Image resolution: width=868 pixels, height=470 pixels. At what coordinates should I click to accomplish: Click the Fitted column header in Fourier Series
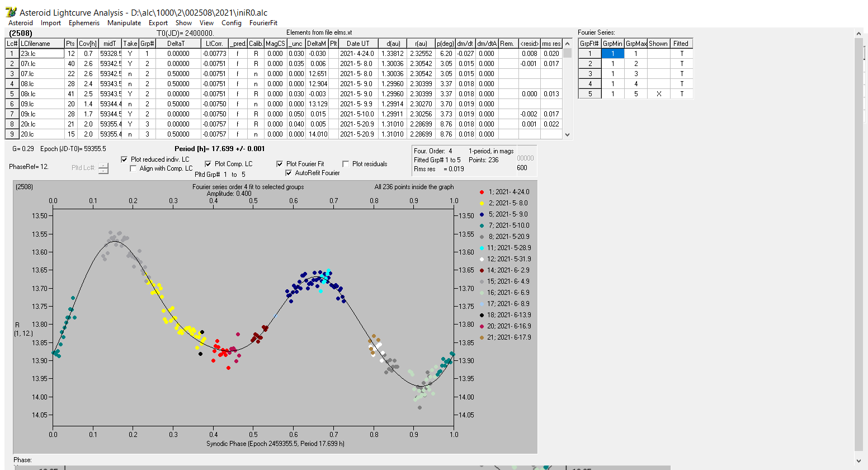click(x=681, y=44)
